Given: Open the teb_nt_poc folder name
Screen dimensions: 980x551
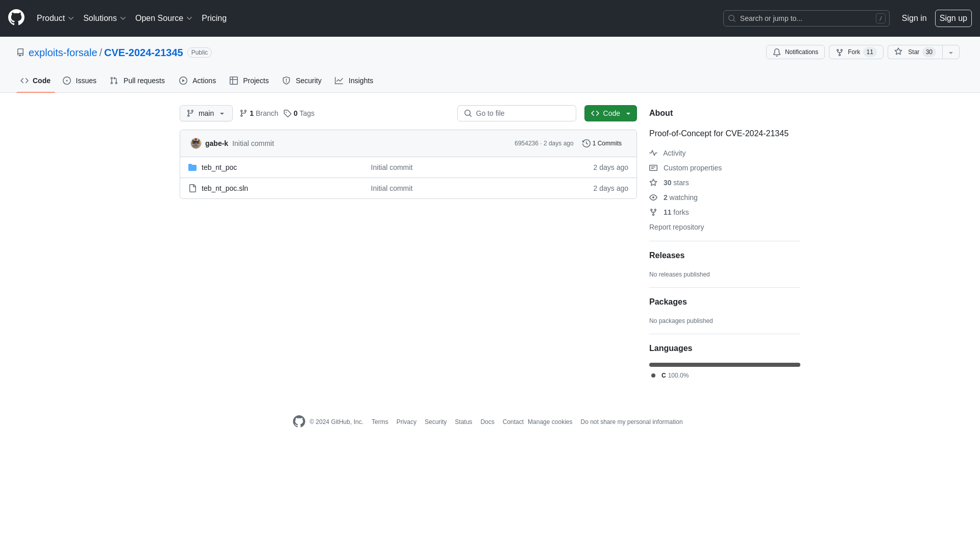Looking at the screenshot, I should (219, 167).
